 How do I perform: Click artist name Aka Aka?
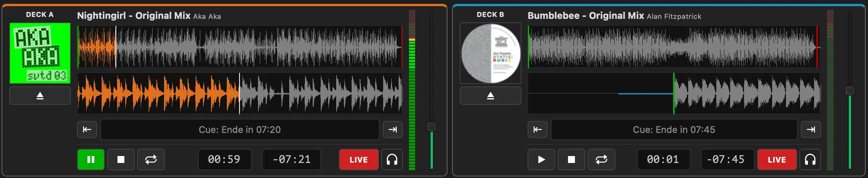(x=207, y=17)
